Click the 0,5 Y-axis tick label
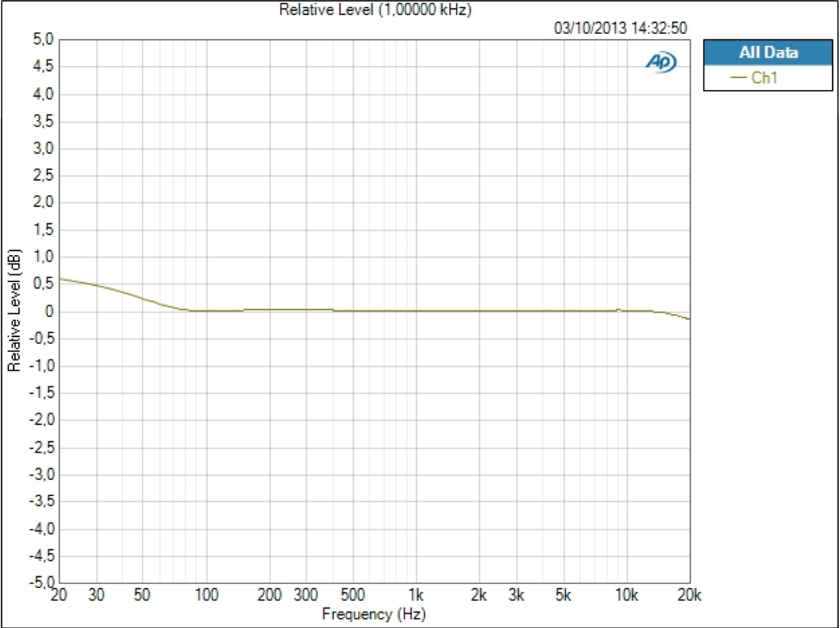840x628 pixels. [43, 284]
